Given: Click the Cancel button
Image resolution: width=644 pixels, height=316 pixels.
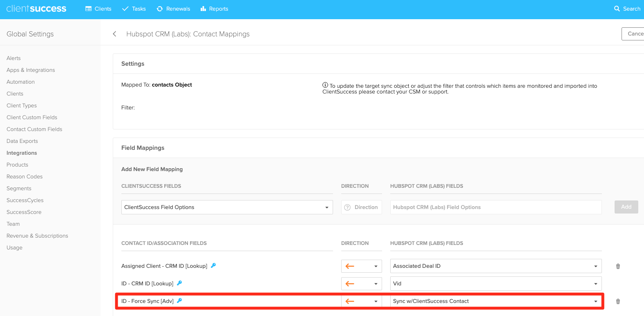Looking at the screenshot, I should pos(633,34).
